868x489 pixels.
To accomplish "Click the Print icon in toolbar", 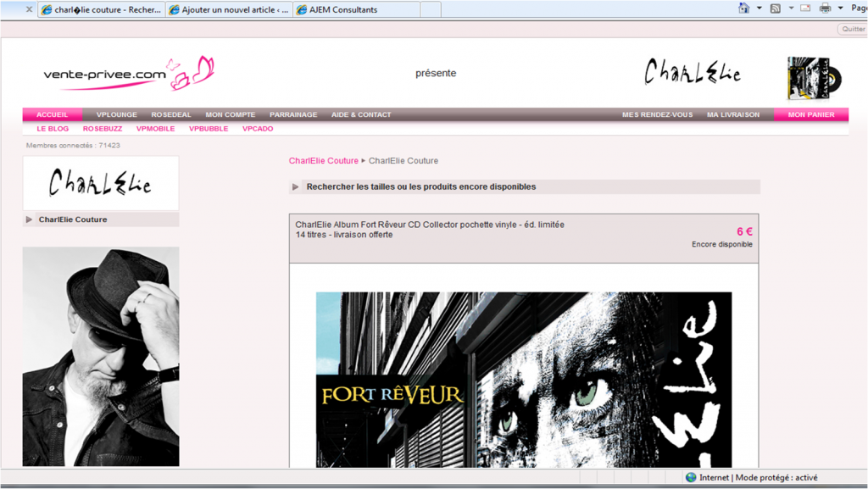I will [x=825, y=8].
